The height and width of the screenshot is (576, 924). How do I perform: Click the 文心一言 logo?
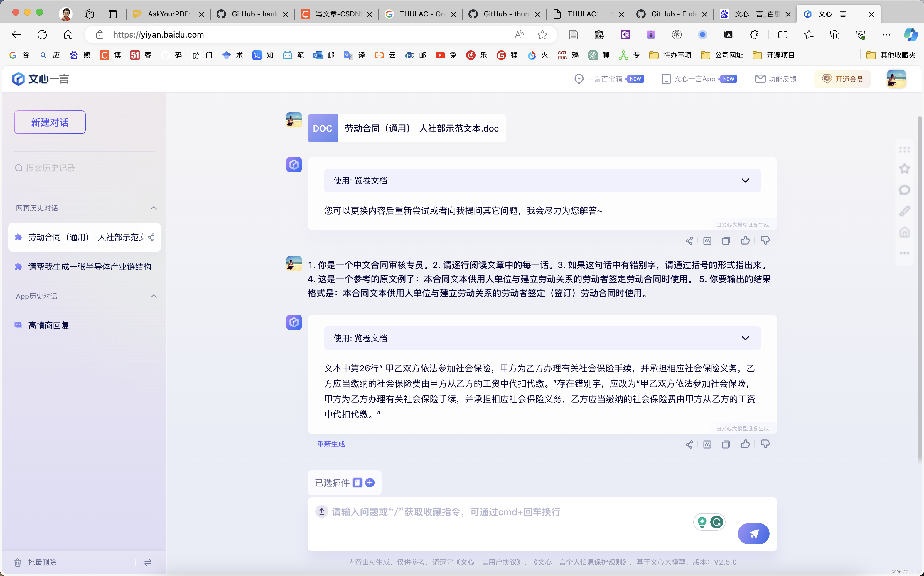click(x=41, y=79)
